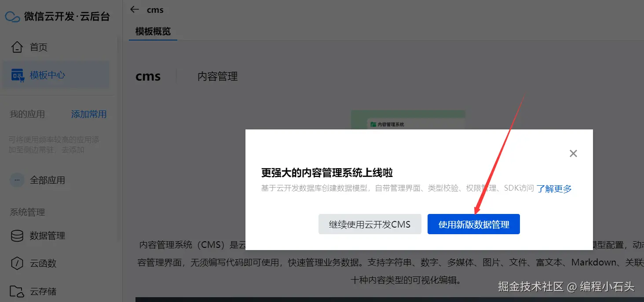Click 使用新版数据管理 button

click(x=474, y=224)
